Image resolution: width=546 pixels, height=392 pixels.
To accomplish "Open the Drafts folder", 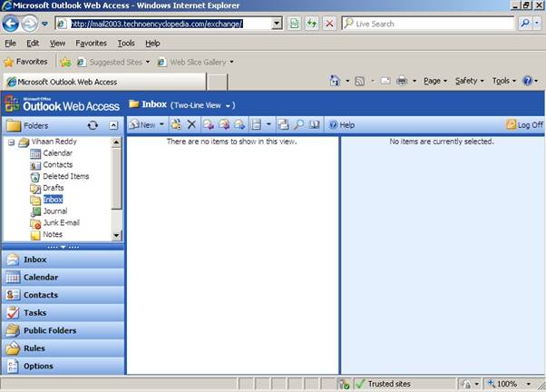I will pyautogui.click(x=54, y=188).
